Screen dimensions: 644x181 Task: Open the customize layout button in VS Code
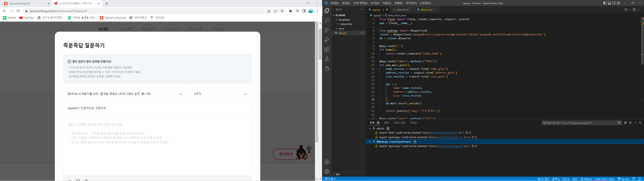click(619, 3)
